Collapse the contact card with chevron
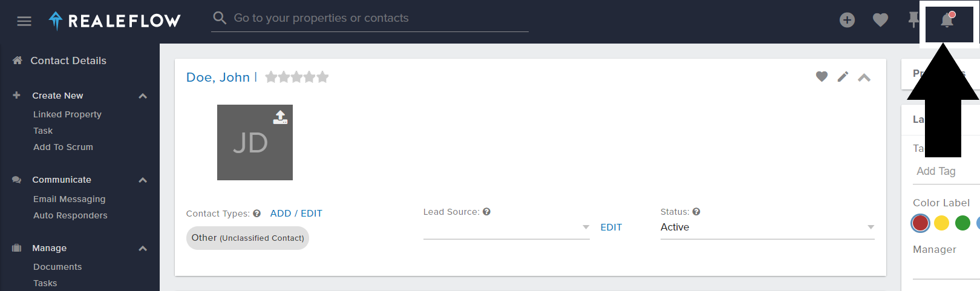Image resolution: width=980 pixels, height=291 pixels. tap(864, 77)
